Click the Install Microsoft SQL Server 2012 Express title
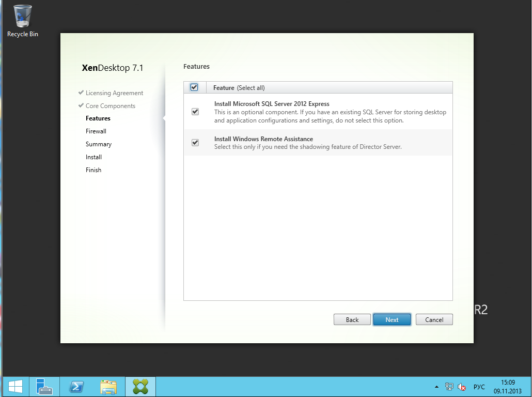The width and height of the screenshot is (532, 397). coord(272,103)
